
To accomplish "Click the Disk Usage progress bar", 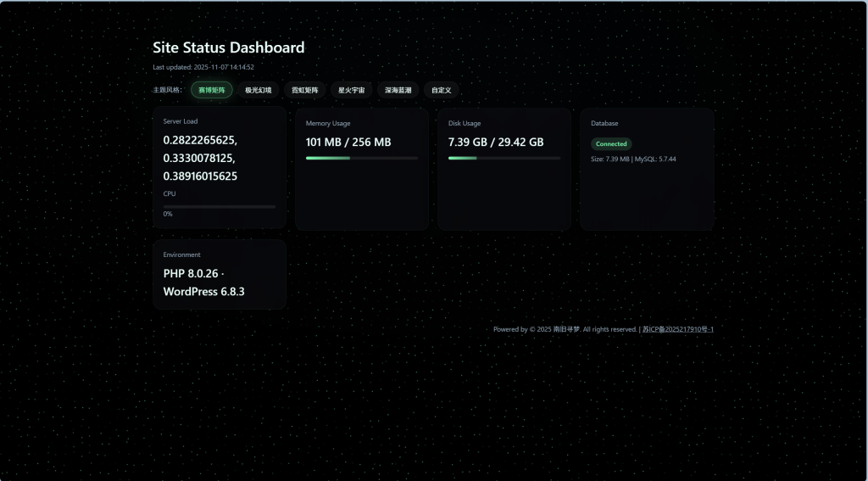I will tap(504, 158).
